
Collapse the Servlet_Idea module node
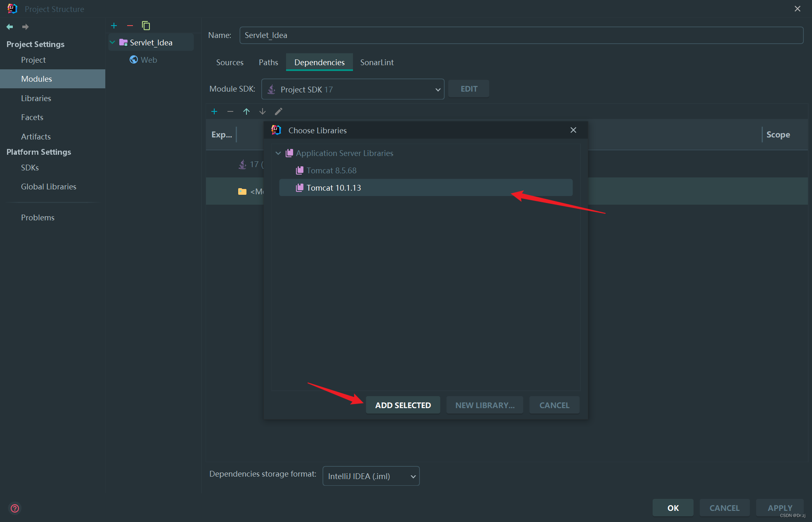pos(112,43)
